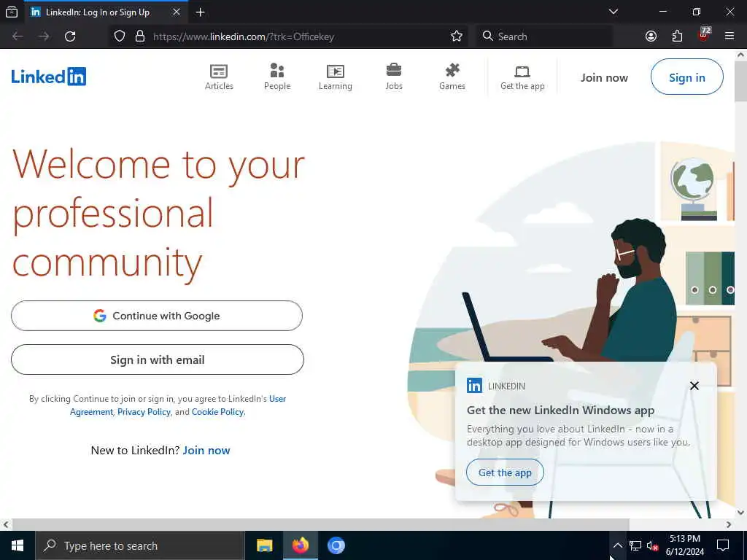Image resolution: width=747 pixels, height=560 pixels.
Task: Open the notification center icon
Action: point(723,545)
